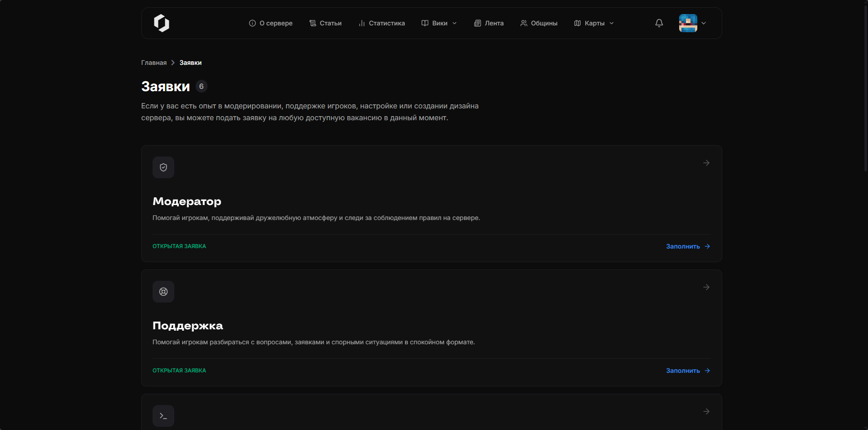
Task: Click the Модератор card description text
Action: click(316, 218)
